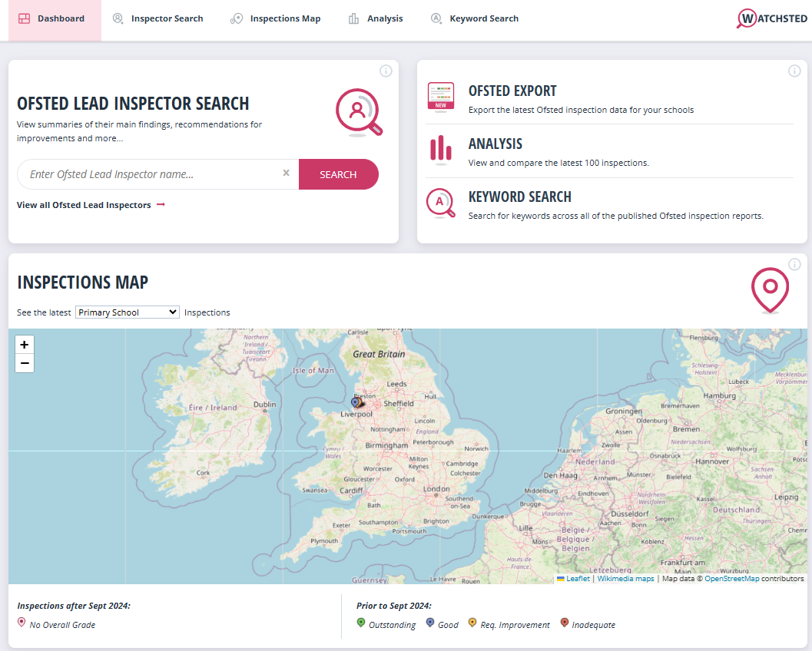Open the Keyword Search tab

click(x=474, y=19)
